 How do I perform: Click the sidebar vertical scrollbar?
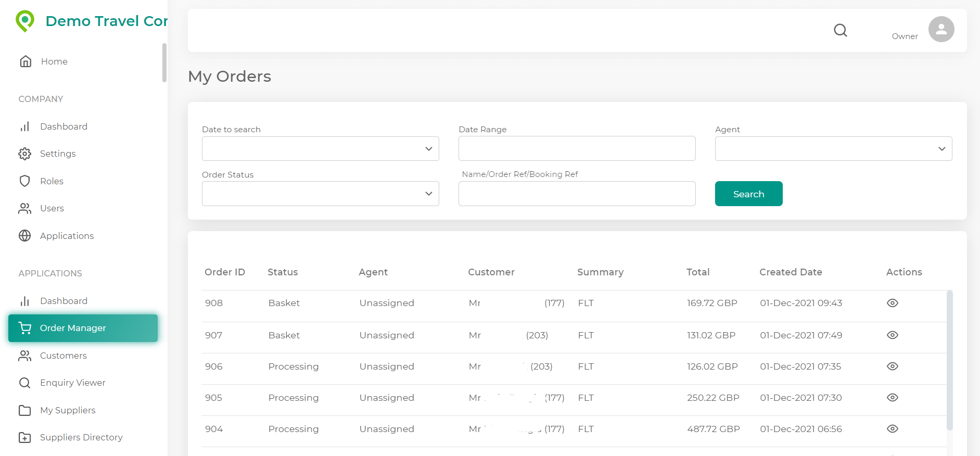(164, 62)
